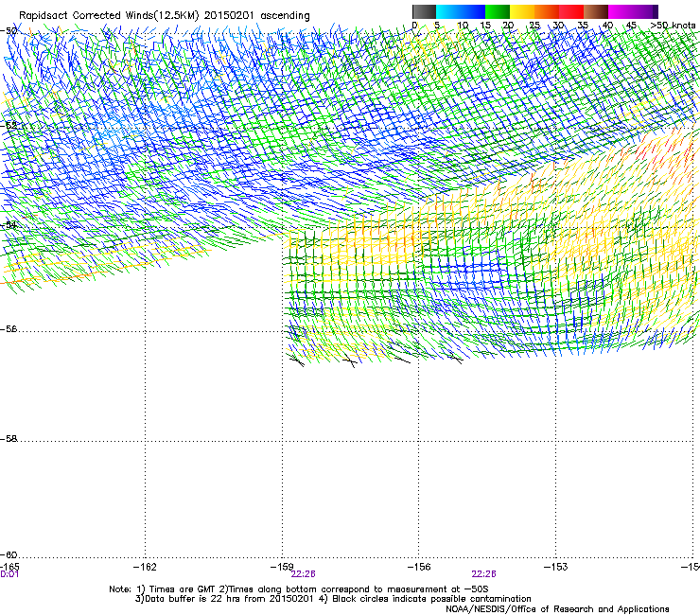Click the ">50 knots" legend label
The image size is (700, 615).
(x=673, y=26)
